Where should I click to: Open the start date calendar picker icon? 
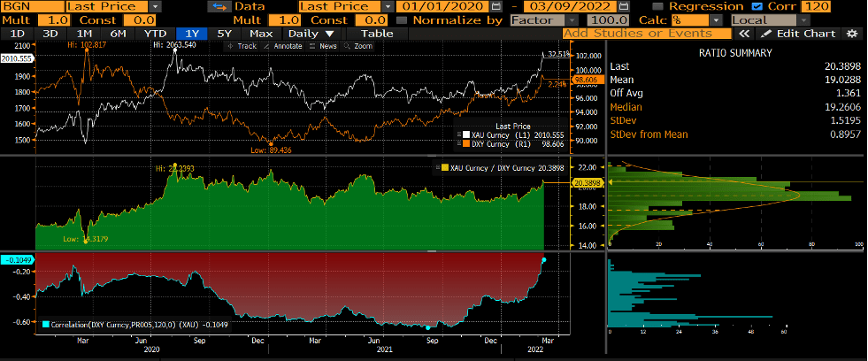coord(496,7)
